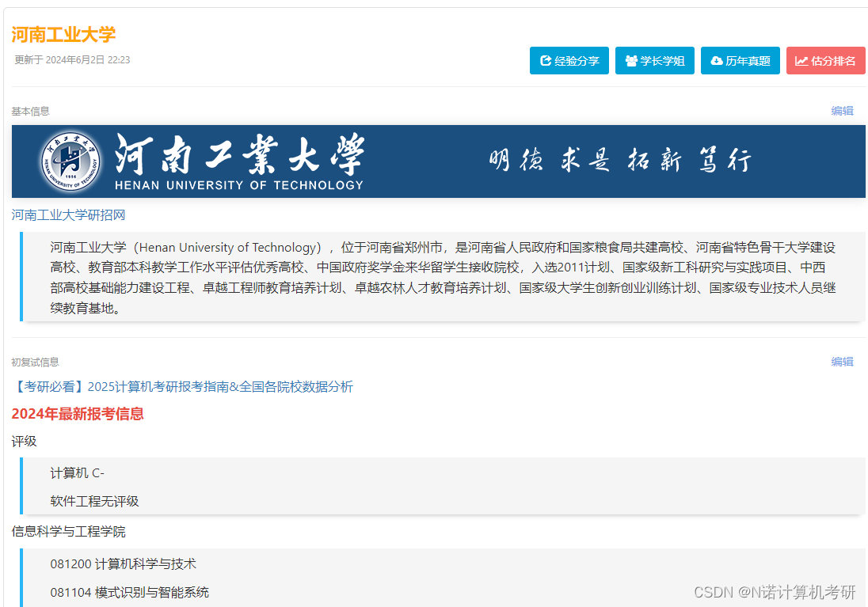Open the 河南工业大学研招网 link
This screenshot has width=868, height=607.
pos(69,214)
